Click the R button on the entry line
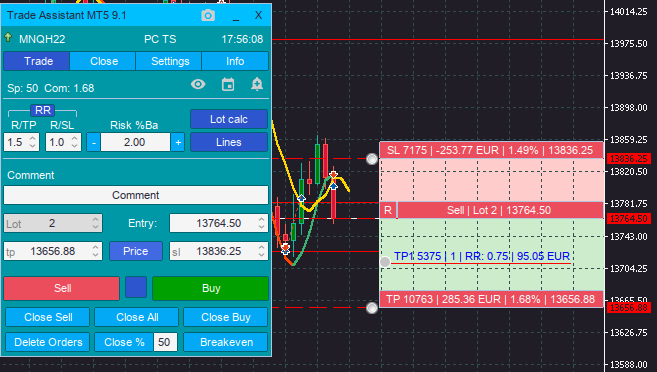Image resolution: width=657 pixels, height=372 pixels. 388,210
